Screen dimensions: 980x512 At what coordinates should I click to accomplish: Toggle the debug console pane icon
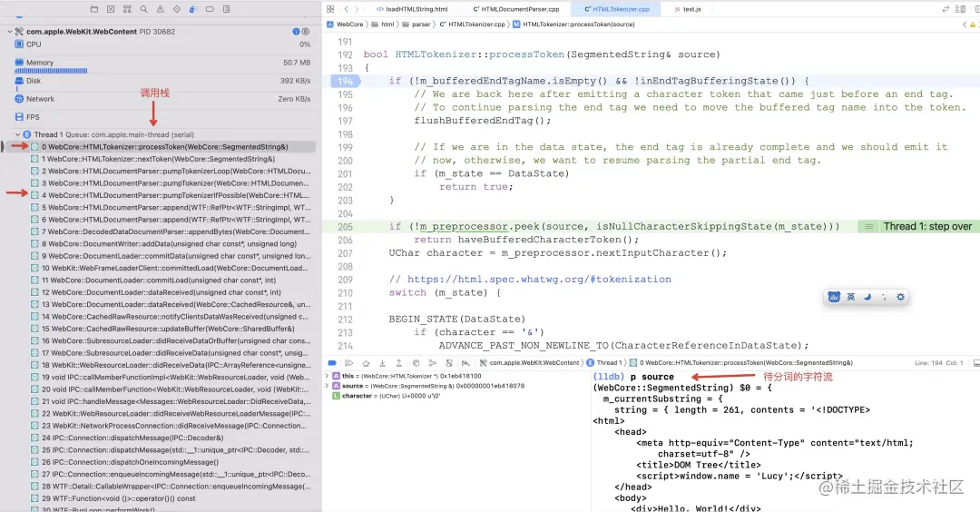click(x=976, y=362)
